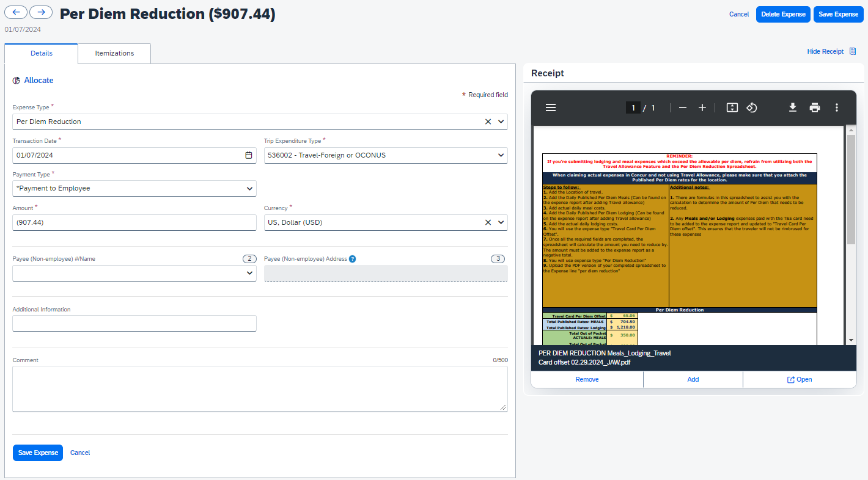This screenshot has width=868, height=480.
Task: Clear the Per Diem Reduction expense type
Action: (x=488, y=122)
